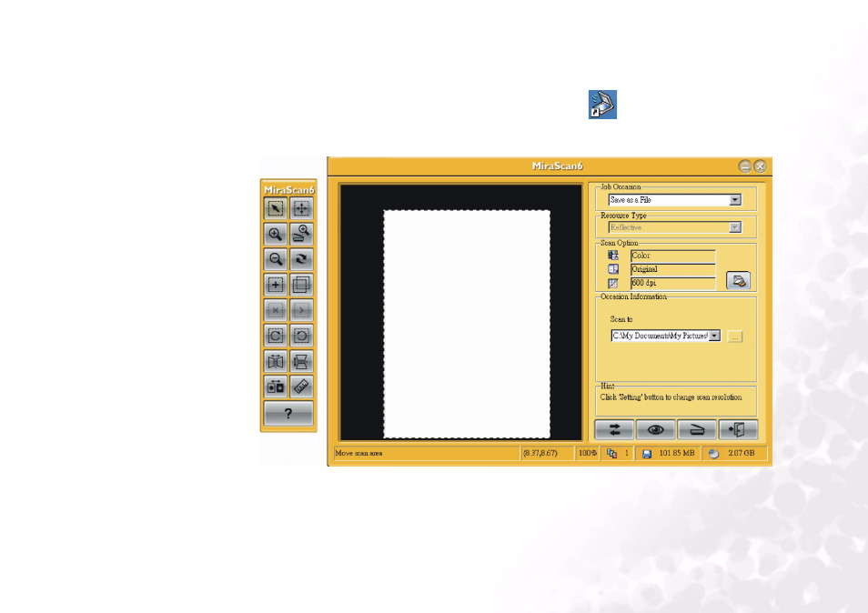Open scan Setting button with scanner icon

pos(739,280)
